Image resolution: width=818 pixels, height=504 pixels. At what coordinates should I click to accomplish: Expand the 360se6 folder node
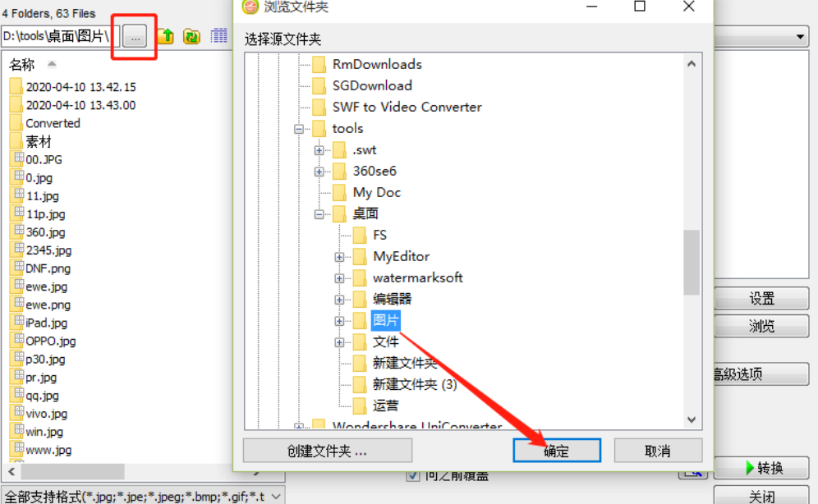(x=319, y=172)
